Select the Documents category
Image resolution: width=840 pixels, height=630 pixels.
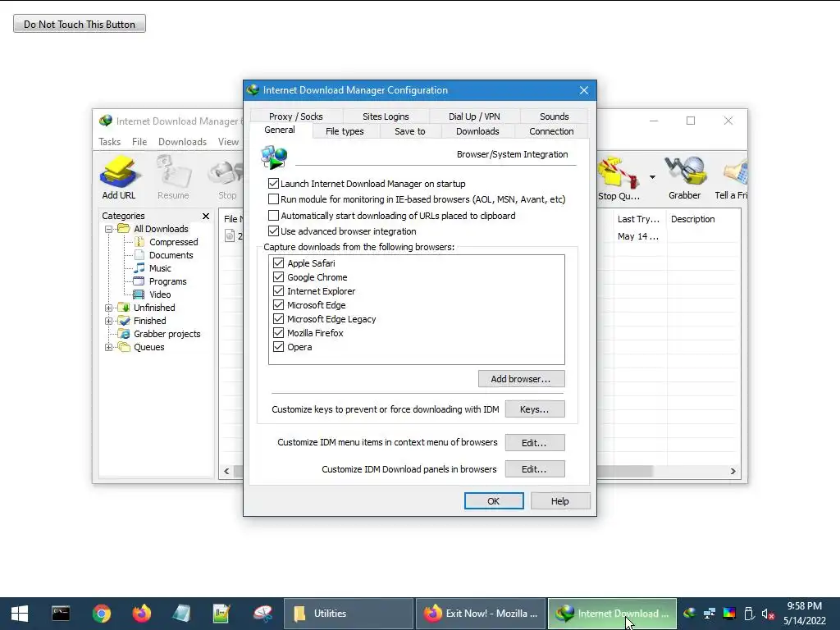[x=171, y=255]
